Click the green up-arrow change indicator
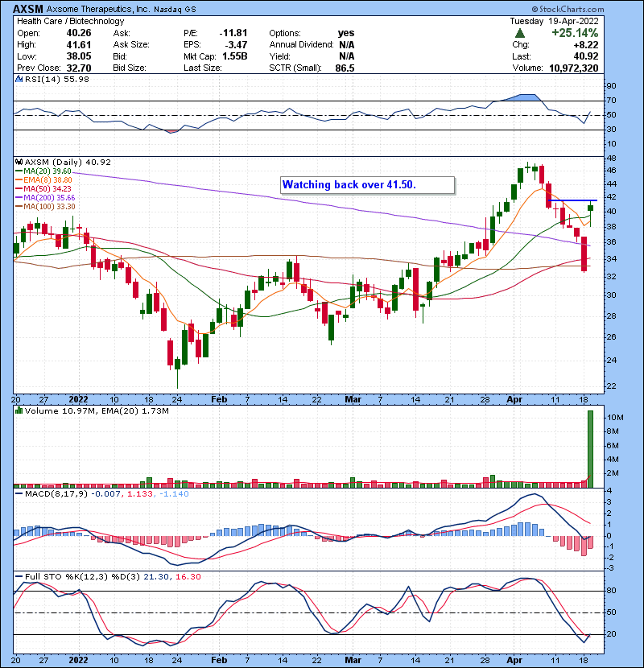The width and height of the screenshot is (644, 668). [519, 33]
